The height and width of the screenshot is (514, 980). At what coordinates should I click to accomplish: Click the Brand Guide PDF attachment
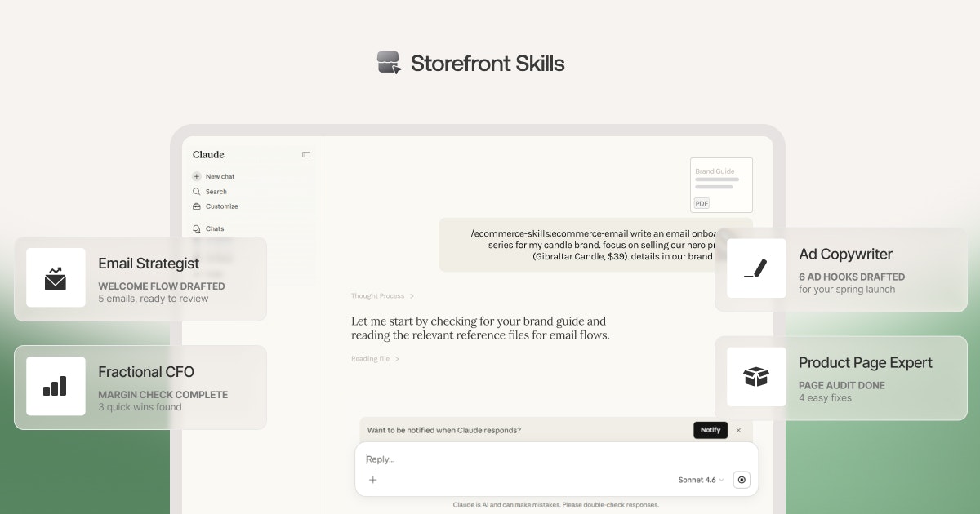pos(721,184)
